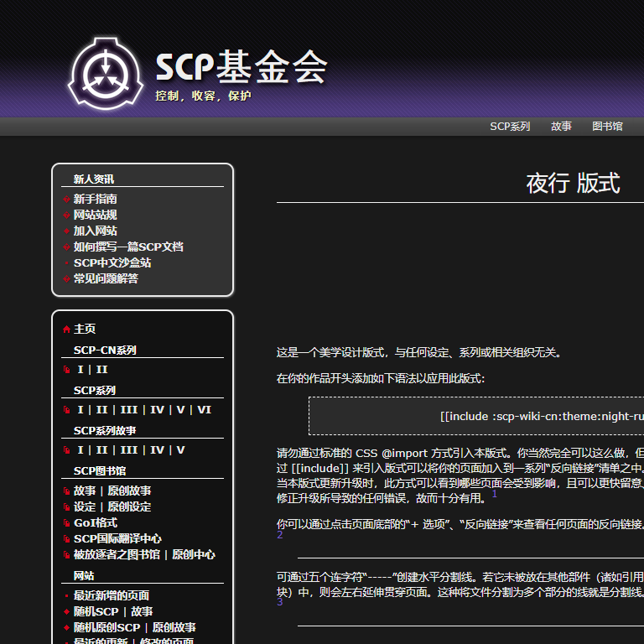Open SCP中文沙盒站 link
The height and width of the screenshot is (644, 644).
[x=112, y=263]
